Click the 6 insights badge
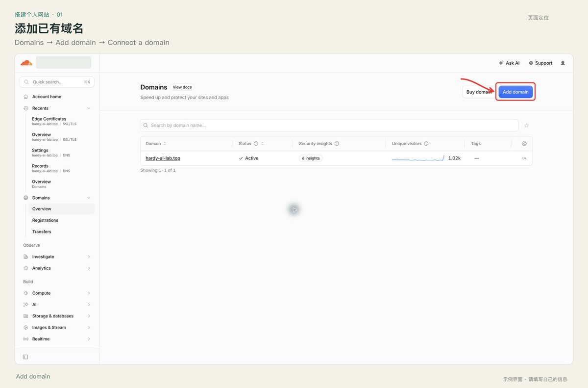 311,158
